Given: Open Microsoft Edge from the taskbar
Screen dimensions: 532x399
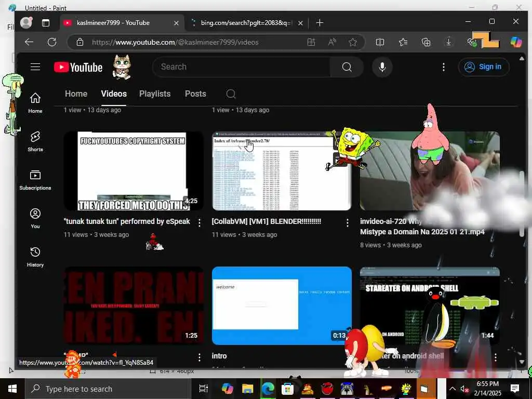Looking at the screenshot, I should point(268,389).
